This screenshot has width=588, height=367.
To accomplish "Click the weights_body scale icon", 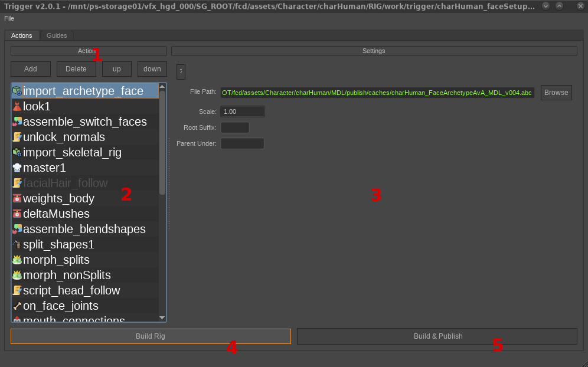I will pyautogui.click(x=17, y=198).
